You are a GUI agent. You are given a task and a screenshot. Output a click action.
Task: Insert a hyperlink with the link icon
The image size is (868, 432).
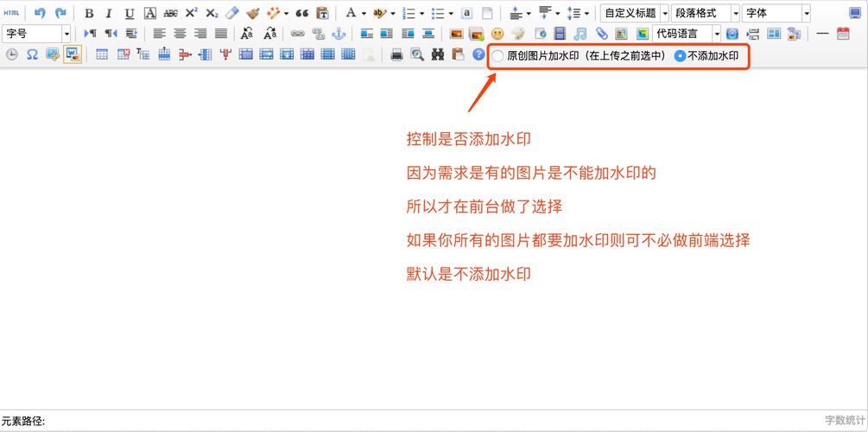[x=298, y=34]
